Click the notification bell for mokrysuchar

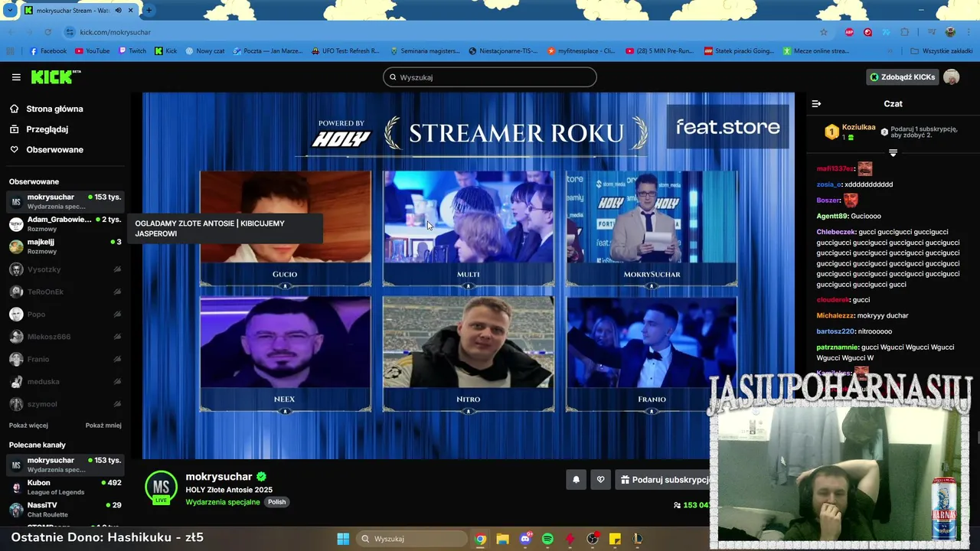click(x=576, y=480)
